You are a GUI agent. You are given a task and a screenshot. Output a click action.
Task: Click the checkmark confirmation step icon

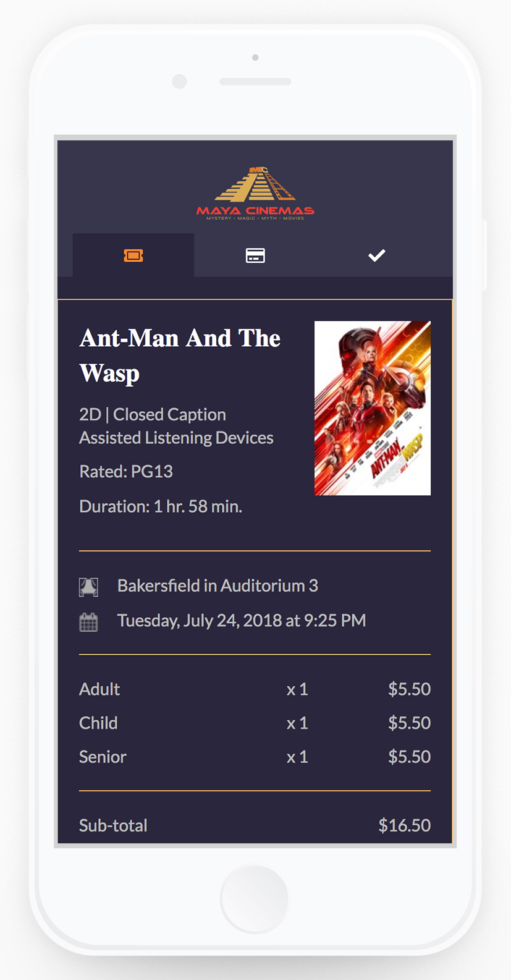click(x=376, y=255)
